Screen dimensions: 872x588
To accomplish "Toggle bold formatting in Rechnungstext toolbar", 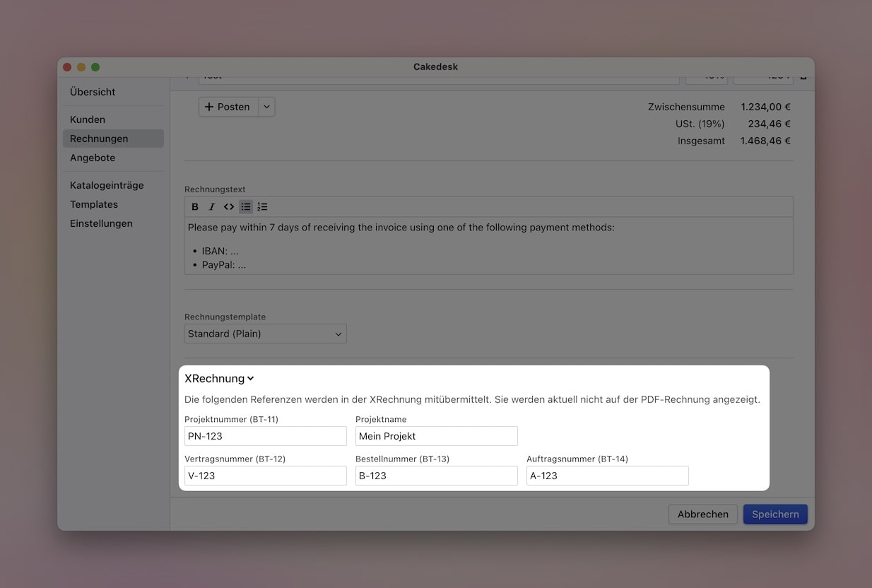I will pos(195,207).
